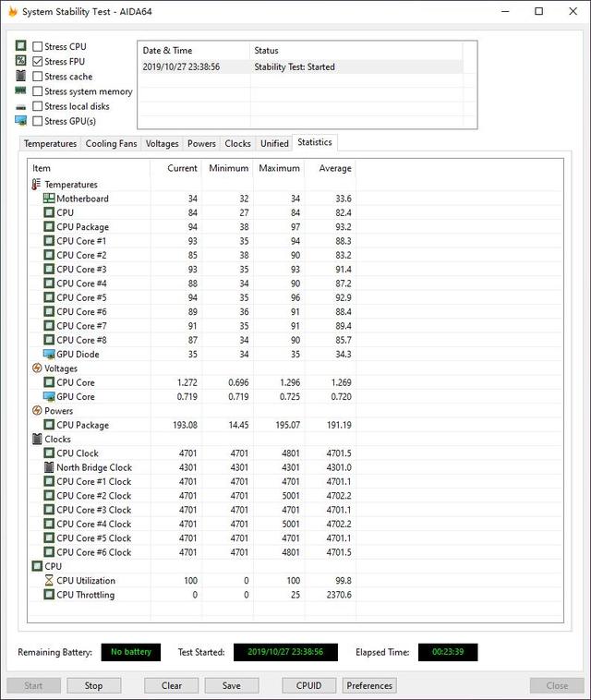Viewport: 591px width, 700px height.
Task: Click the icon beside Powers section
Action: coord(37,411)
